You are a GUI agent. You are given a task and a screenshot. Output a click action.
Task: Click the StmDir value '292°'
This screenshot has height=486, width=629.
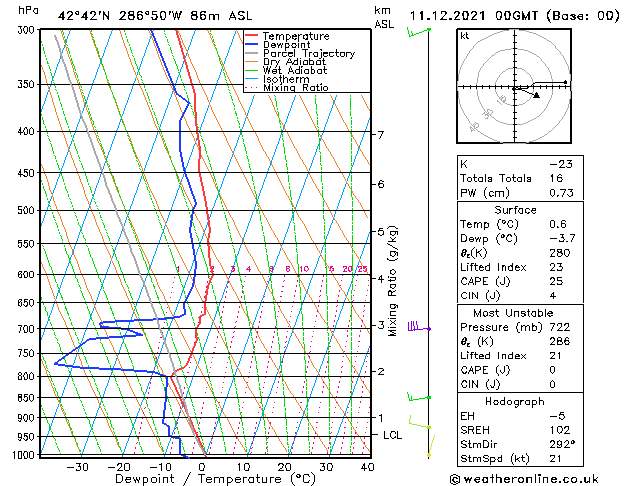[x=562, y=445]
